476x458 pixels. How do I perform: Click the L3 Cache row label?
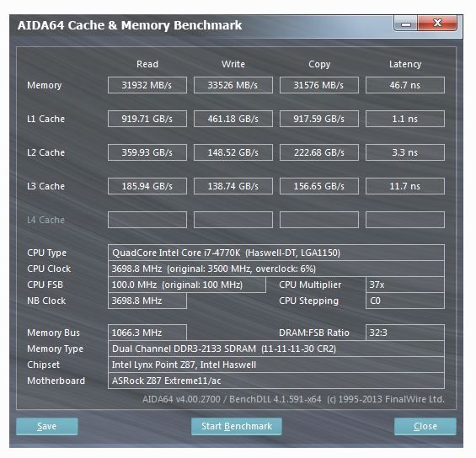click(x=45, y=186)
